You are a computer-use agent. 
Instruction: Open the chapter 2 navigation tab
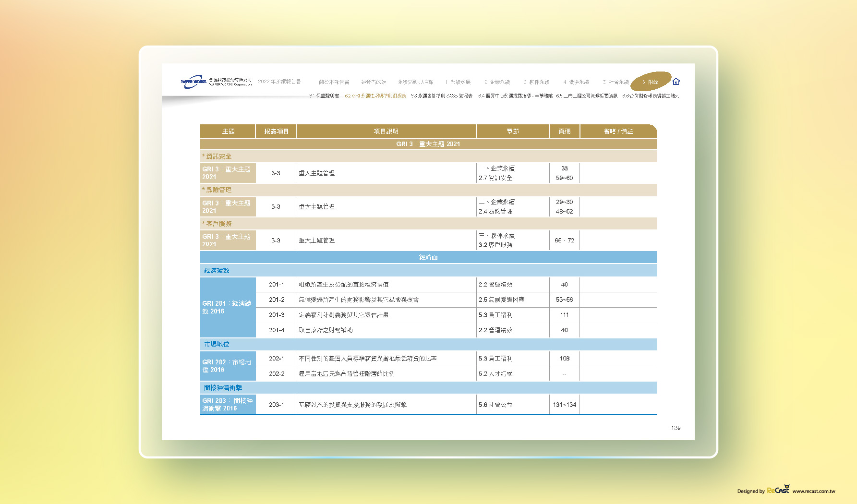click(497, 82)
